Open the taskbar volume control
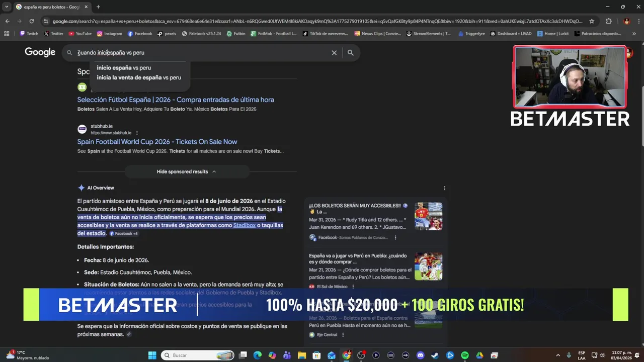The width and height of the screenshot is (644, 362). click(x=602, y=355)
